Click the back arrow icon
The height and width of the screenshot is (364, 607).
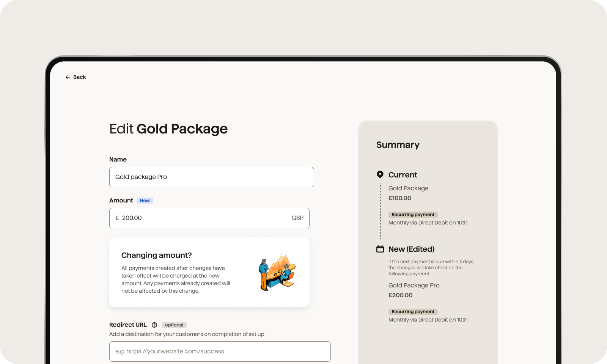pyautogui.click(x=68, y=77)
